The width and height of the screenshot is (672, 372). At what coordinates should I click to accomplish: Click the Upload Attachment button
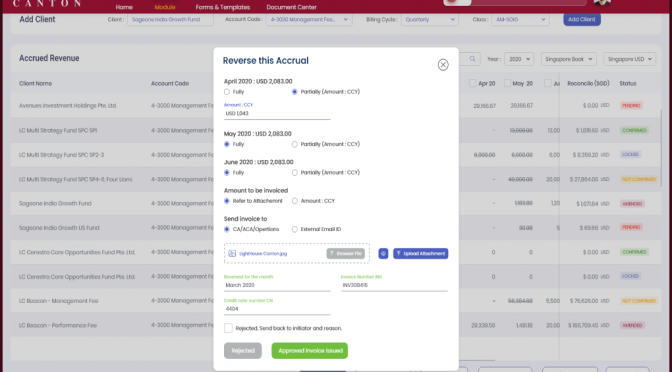(420, 254)
